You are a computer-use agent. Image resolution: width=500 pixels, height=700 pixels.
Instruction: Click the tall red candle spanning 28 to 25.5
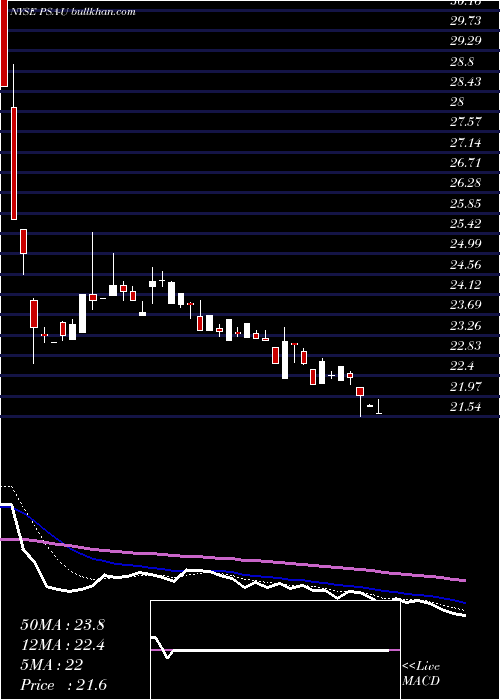coord(14,163)
